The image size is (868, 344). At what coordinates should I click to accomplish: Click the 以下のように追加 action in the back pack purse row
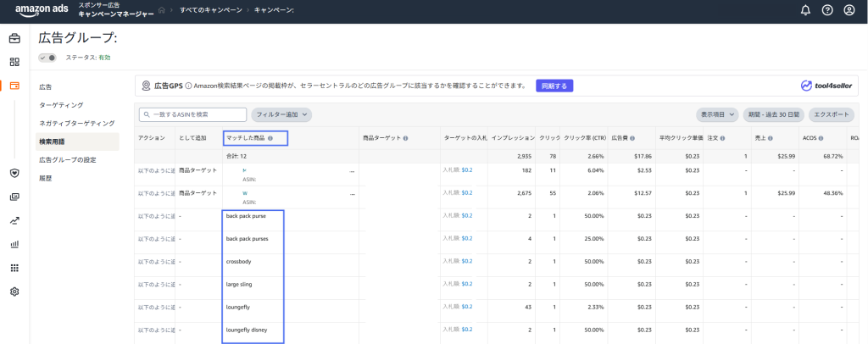tap(157, 216)
